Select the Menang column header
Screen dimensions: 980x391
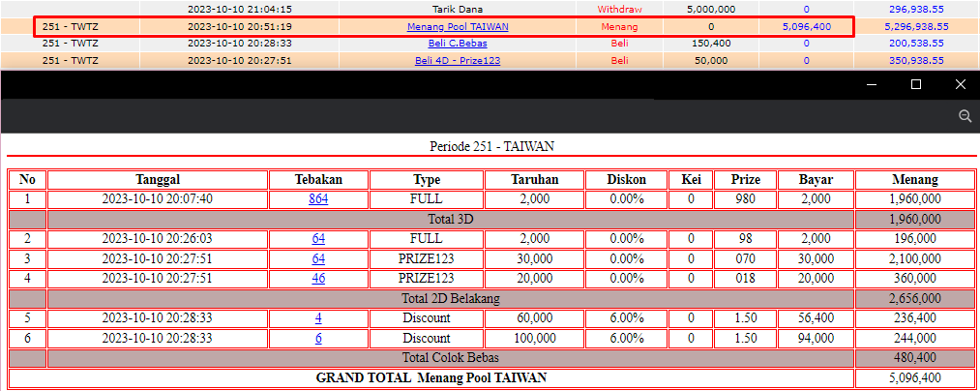coord(915,180)
